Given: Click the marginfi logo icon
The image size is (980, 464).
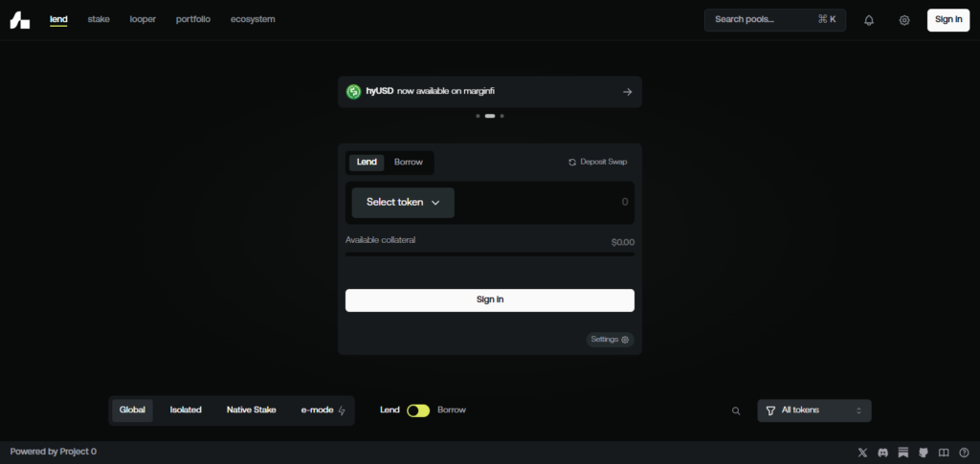Looking at the screenshot, I should (x=20, y=20).
